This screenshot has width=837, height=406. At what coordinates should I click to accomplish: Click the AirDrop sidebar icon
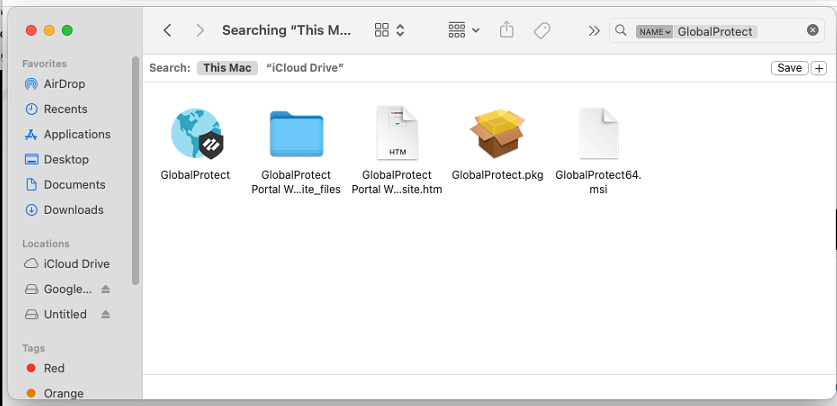31,84
